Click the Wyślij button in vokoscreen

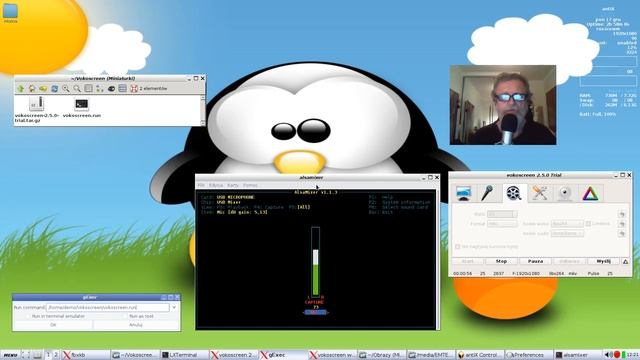(603, 261)
